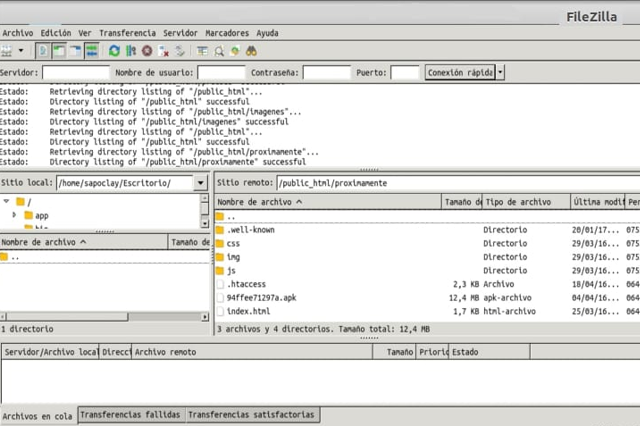This screenshot has width=640, height=426.
Task: Open the directory listing filters icon
Action: pos(202,50)
